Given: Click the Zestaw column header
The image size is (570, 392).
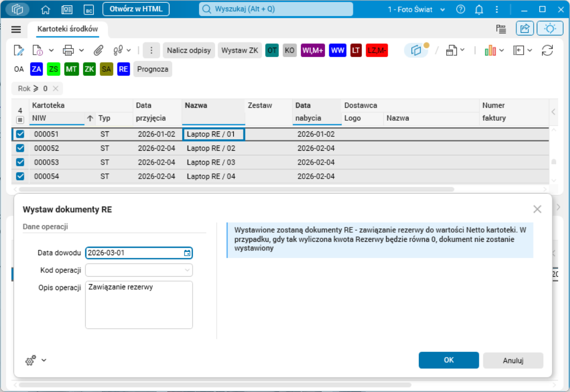Looking at the screenshot, I should coord(269,112).
